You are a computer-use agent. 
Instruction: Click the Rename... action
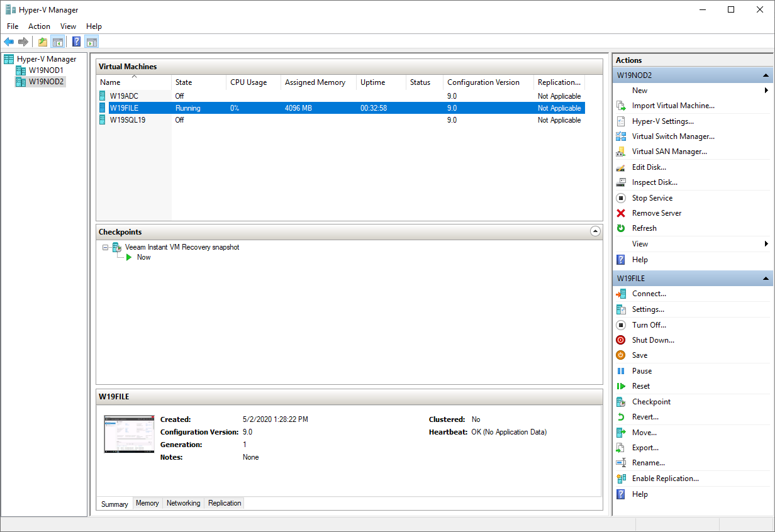649,463
